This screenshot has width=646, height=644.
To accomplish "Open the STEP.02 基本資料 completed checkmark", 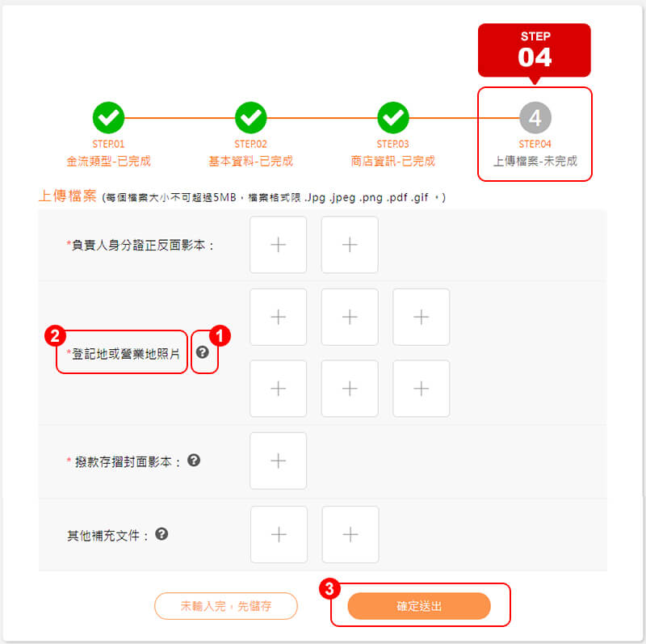I will (x=250, y=117).
